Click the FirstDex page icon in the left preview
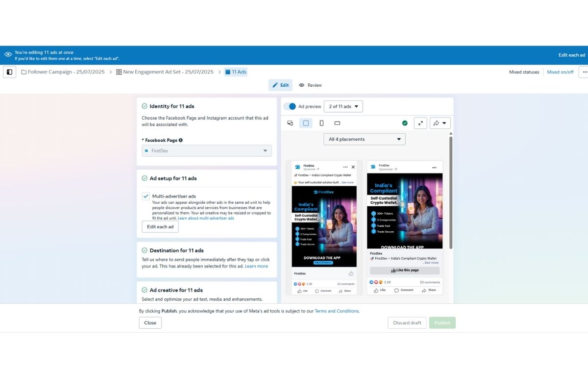Screen dimensions: 588x392 [x=297, y=167]
